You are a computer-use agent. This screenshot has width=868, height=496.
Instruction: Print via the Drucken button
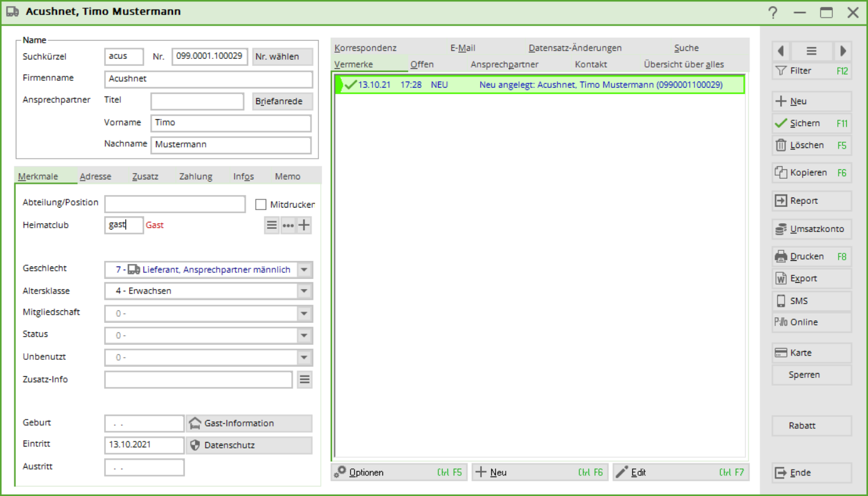click(811, 256)
